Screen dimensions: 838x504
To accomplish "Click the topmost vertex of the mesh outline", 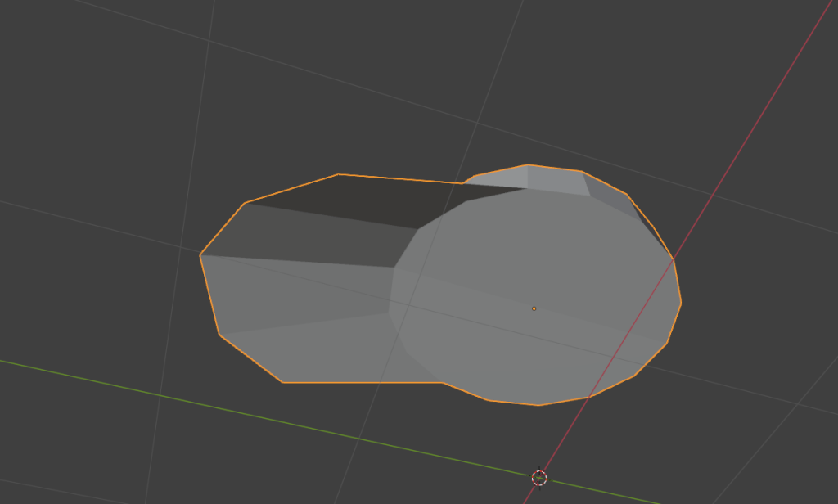I will pos(528,164).
